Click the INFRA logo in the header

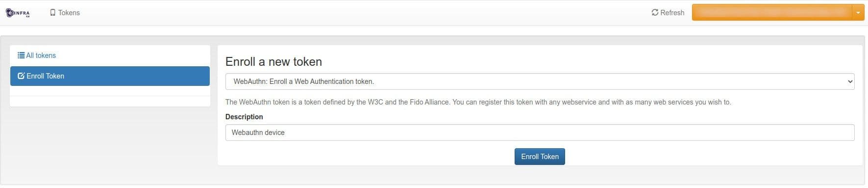pos(18,13)
